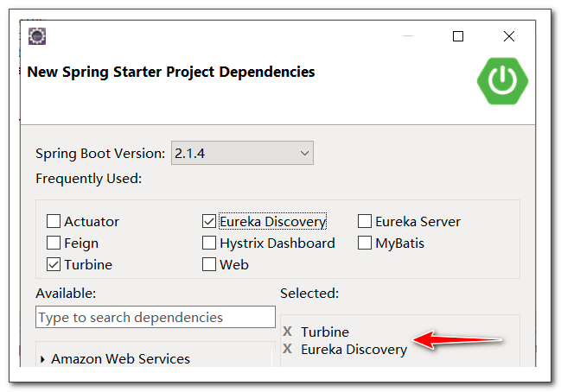This screenshot has width=561, height=392.
Task: Click the Turbine entry under Selected
Action: [x=325, y=332]
